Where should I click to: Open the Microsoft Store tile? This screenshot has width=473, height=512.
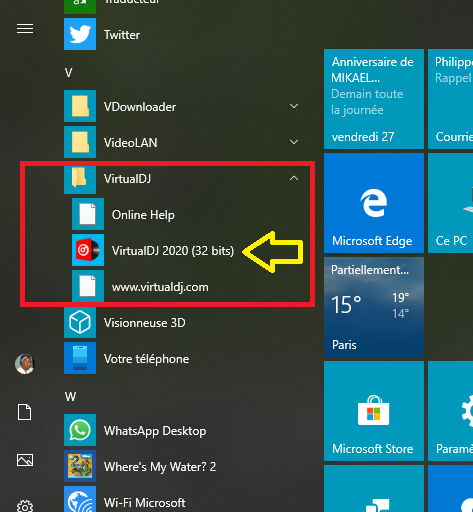tap(374, 411)
